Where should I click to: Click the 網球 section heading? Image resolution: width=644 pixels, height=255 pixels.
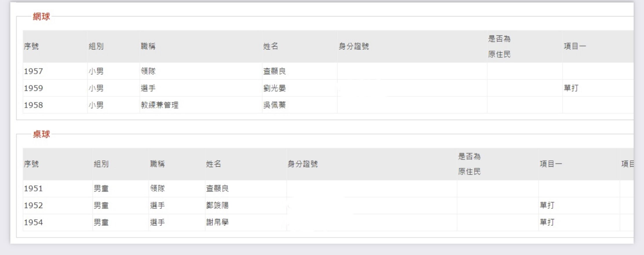tap(41, 16)
